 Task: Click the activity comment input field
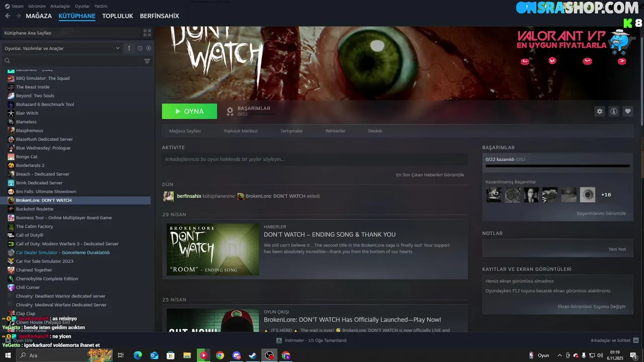315,159
